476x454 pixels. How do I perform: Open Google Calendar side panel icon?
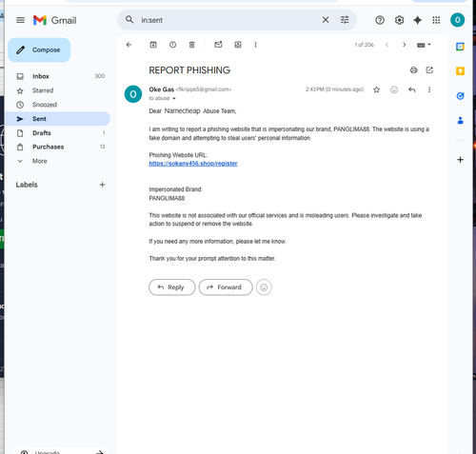460,47
